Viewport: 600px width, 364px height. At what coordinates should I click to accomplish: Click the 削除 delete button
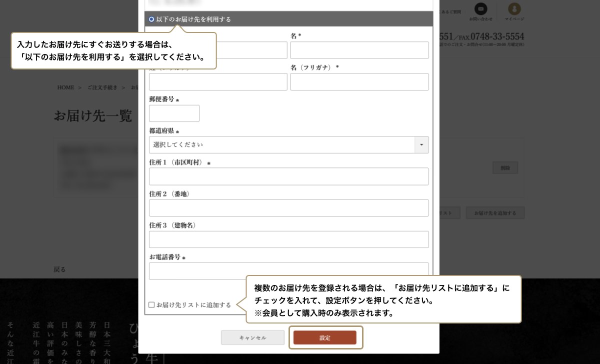[505, 167]
